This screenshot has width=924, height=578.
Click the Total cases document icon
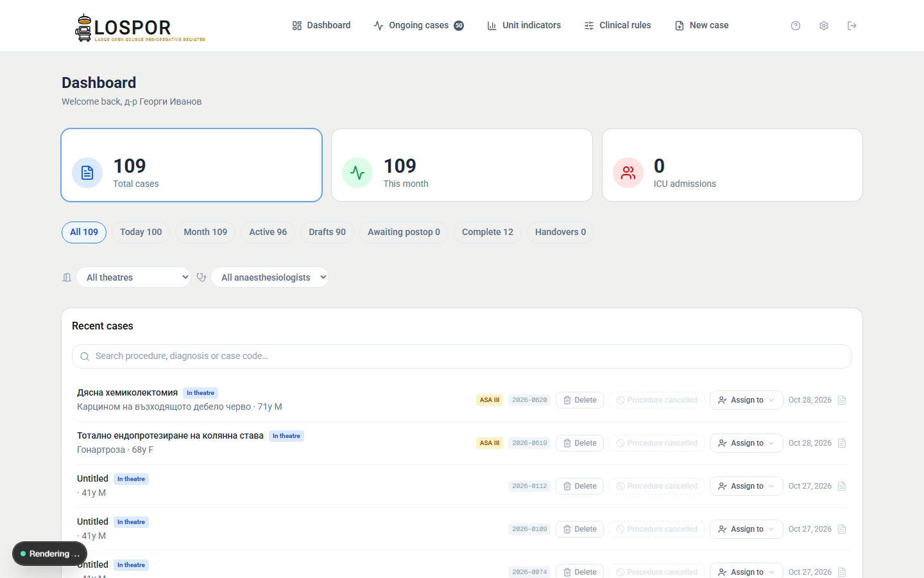coord(87,173)
